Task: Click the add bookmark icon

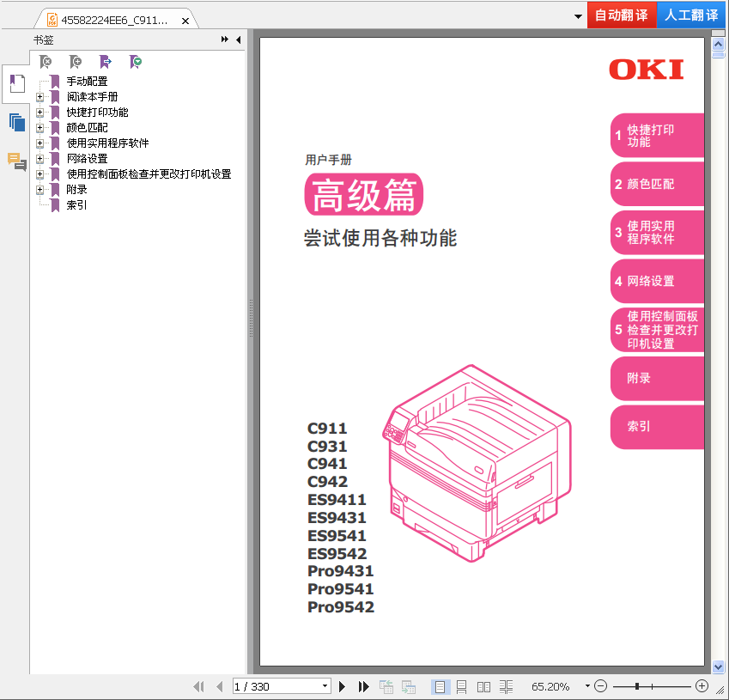Action: click(x=76, y=61)
